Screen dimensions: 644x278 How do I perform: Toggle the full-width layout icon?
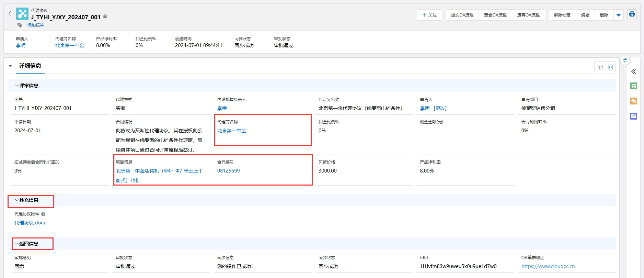pyautogui.click(x=610, y=67)
